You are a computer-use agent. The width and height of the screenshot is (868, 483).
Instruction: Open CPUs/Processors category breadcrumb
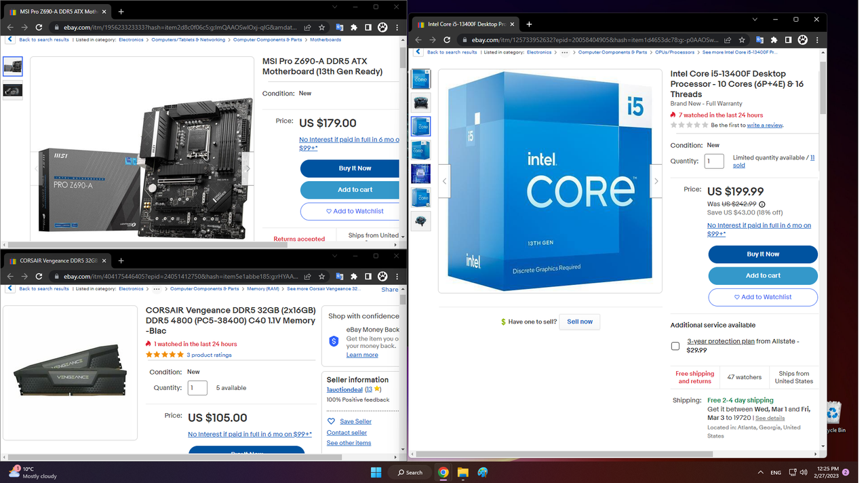click(x=675, y=52)
